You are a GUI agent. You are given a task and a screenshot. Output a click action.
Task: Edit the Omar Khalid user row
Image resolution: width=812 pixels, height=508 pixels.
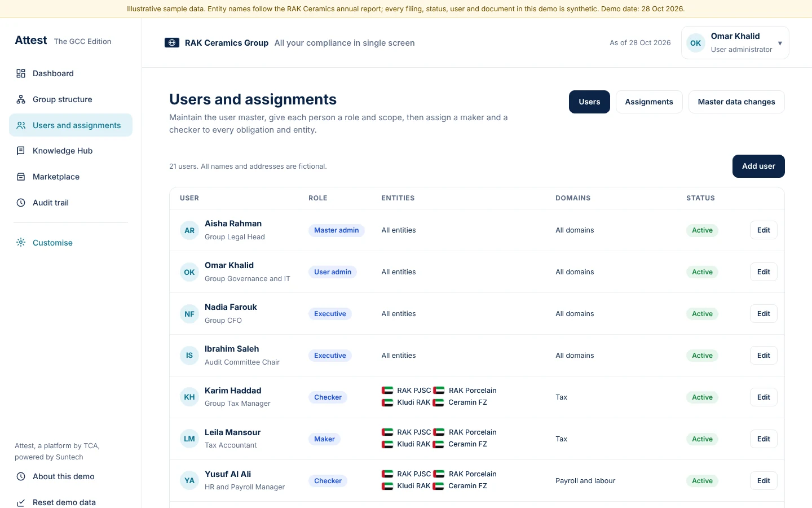tap(764, 272)
